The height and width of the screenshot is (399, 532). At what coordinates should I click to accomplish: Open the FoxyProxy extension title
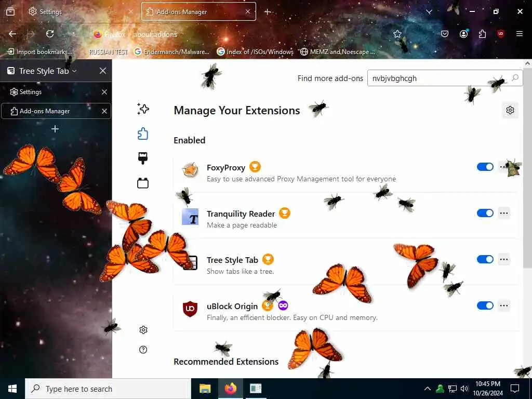pyautogui.click(x=226, y=168)
